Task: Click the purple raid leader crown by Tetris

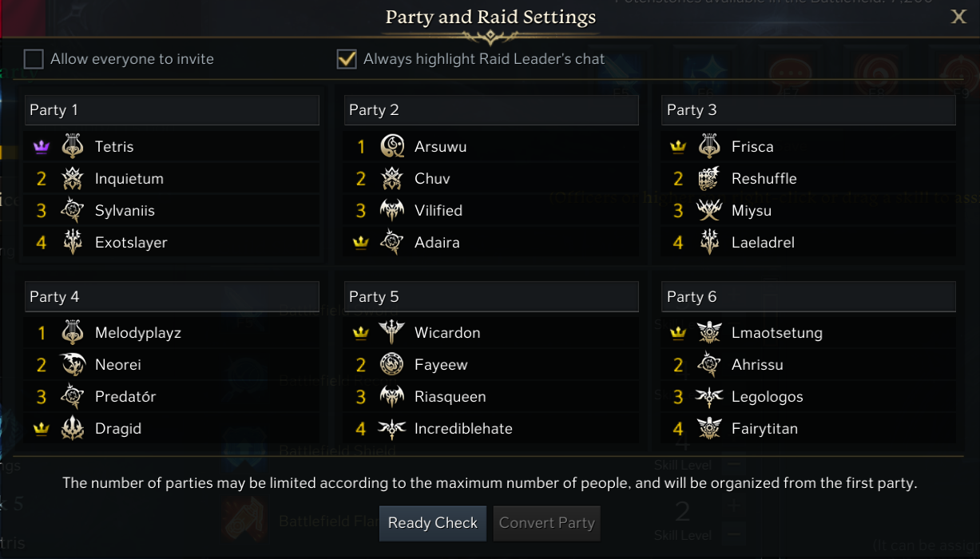Action: [x=42, y=147]
